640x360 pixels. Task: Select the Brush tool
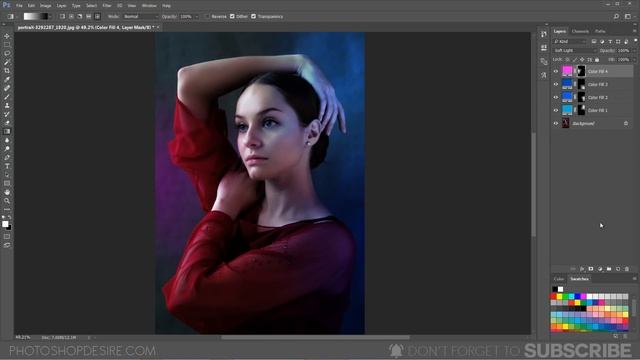(7, 97)
